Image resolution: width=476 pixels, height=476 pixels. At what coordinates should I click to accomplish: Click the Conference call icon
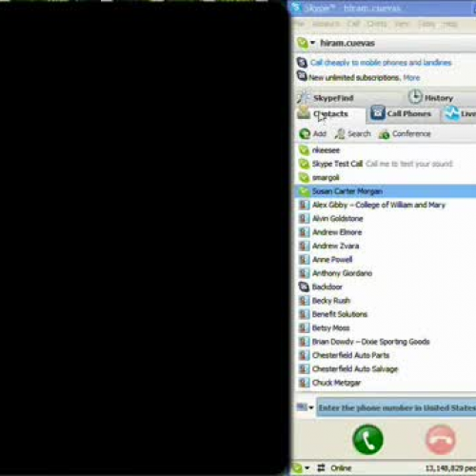[384, 134]
